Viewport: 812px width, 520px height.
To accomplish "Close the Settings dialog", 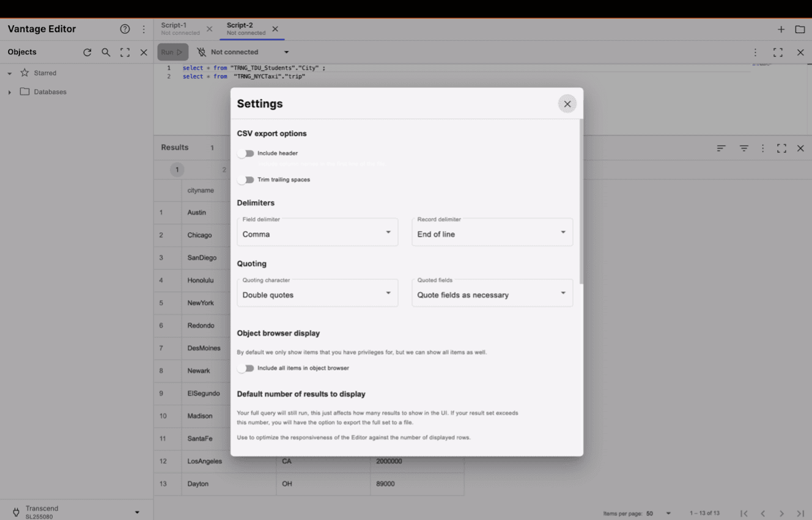I will 567,104.
